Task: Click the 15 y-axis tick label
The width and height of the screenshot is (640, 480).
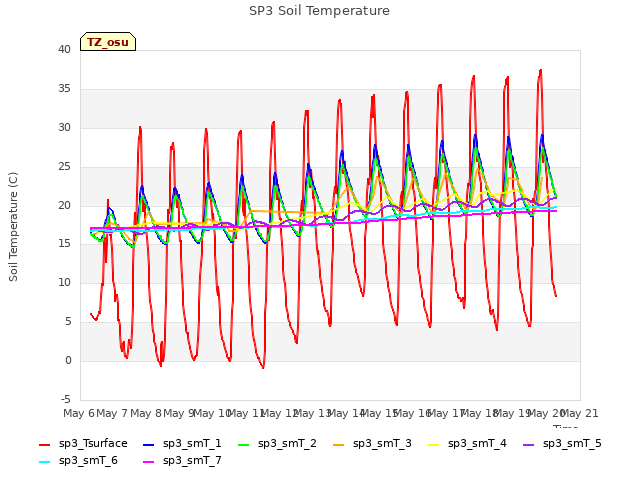Action: [64, 244]
